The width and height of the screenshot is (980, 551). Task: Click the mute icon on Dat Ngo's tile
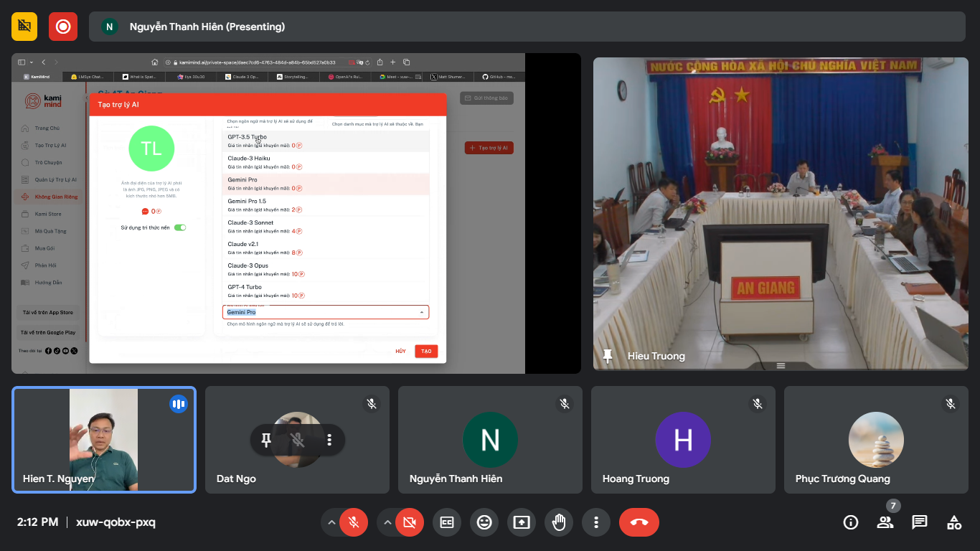click(298, 440)
